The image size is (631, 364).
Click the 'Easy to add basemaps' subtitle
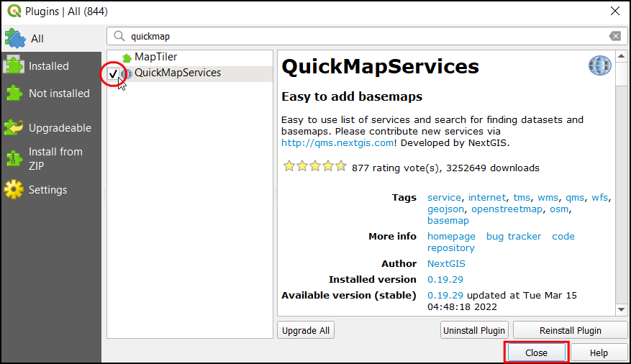(x=352, y=96)
